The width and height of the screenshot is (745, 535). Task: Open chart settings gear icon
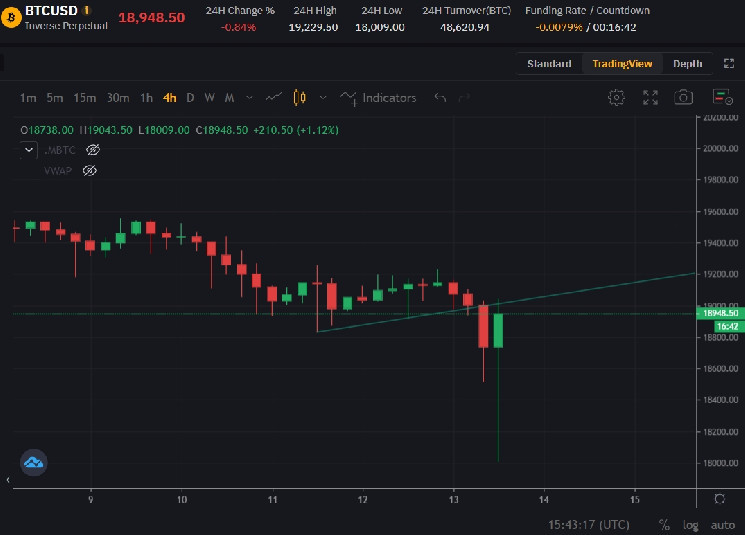[616, 97]
